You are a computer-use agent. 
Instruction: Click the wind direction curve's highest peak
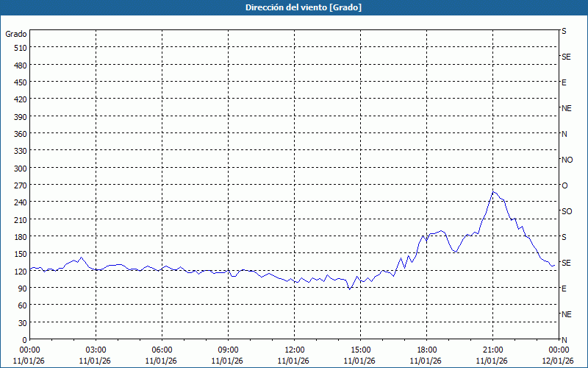(x=494, y=191)
